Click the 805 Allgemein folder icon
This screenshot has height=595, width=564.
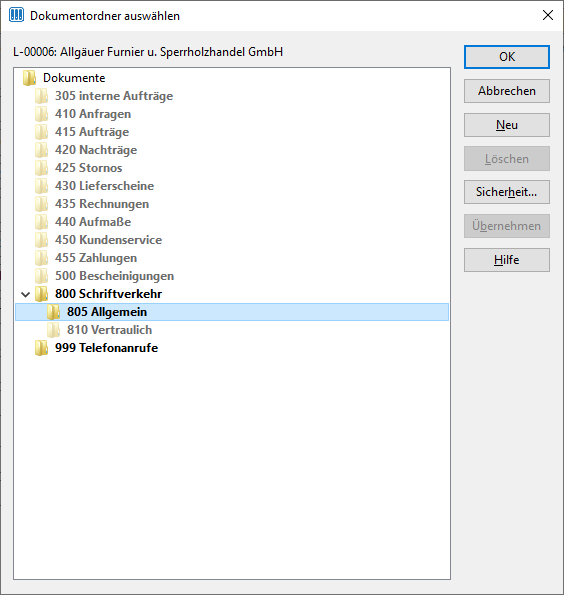54,312
